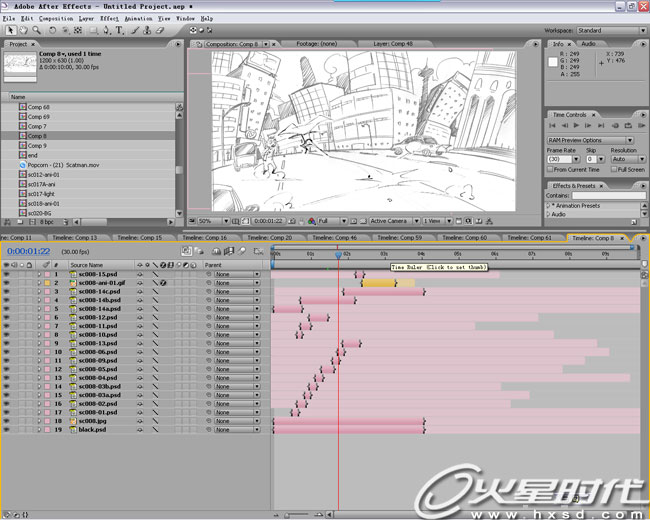650x520 pixels.
Task: Open RAM Preview Options dropdown
Action: (x=590, y=140)
